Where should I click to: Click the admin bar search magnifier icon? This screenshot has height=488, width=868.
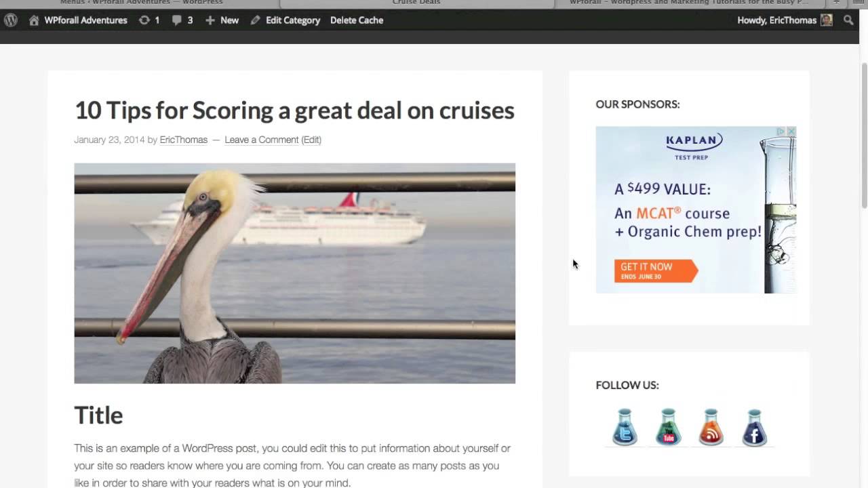tap(848, 20)
